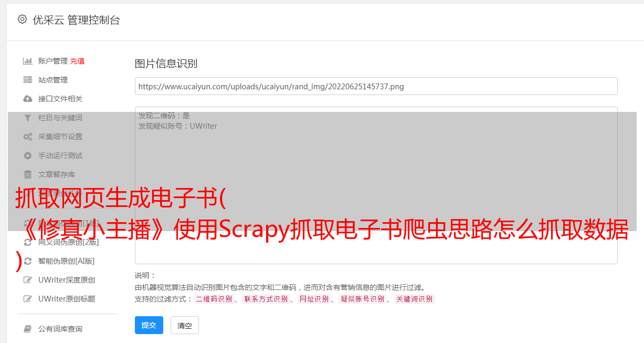Click the 优采云 管理控制台 header title
Screen dimensions: 644x343
76,20
